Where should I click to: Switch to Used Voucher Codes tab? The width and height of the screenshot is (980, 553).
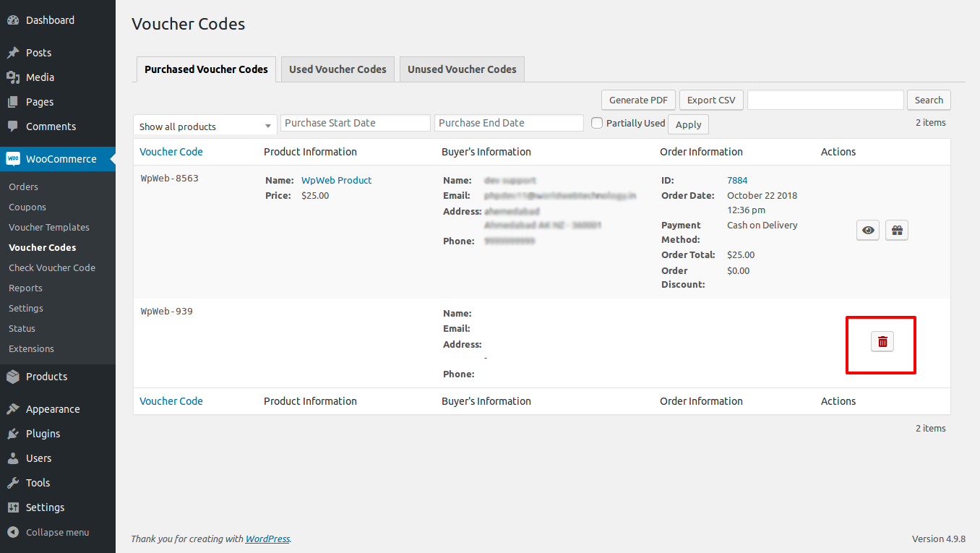[338, 69]
